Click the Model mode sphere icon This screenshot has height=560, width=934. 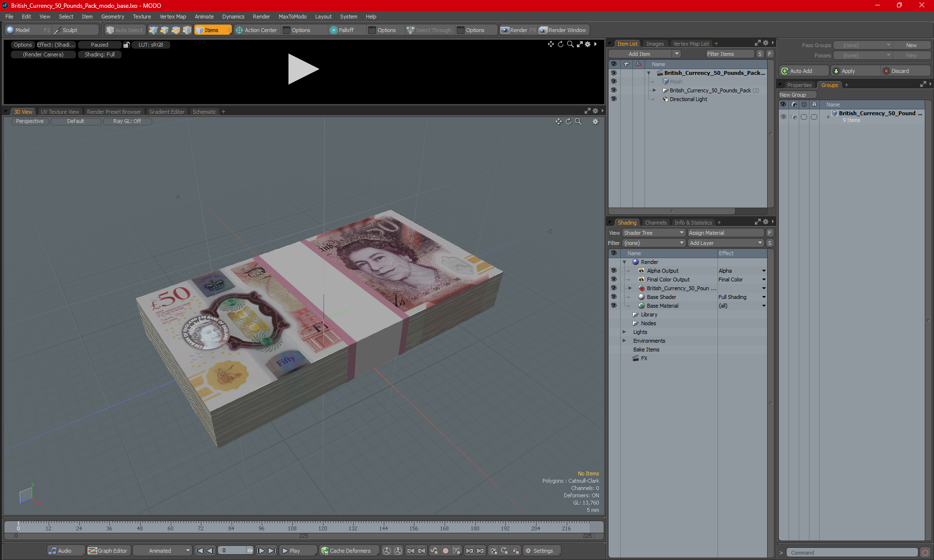tap(10, 30)
